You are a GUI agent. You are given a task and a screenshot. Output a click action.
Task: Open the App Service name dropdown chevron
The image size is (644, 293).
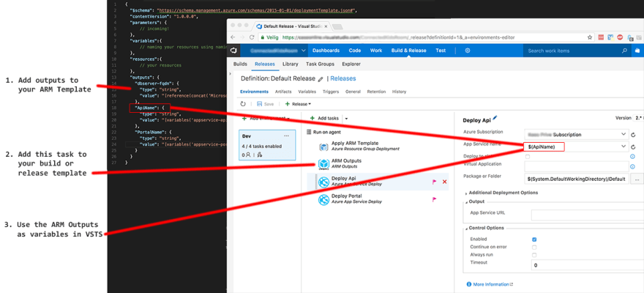[624, 146]
